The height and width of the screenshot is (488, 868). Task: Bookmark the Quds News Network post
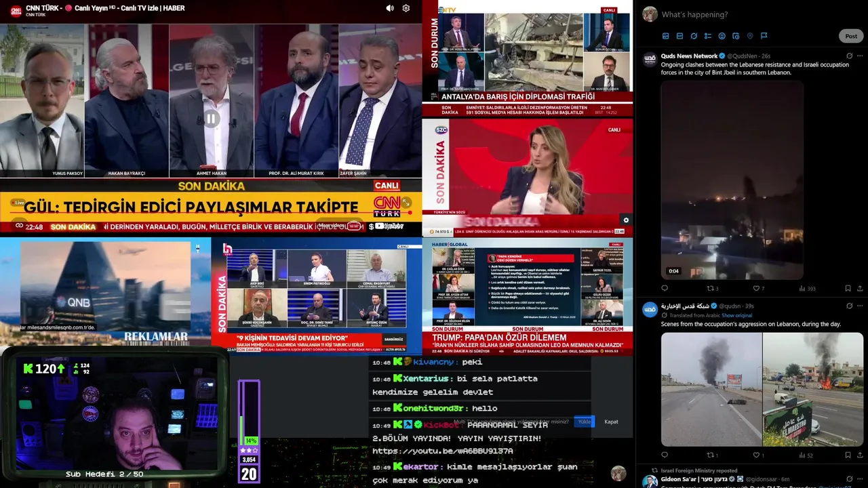[848, 288]
